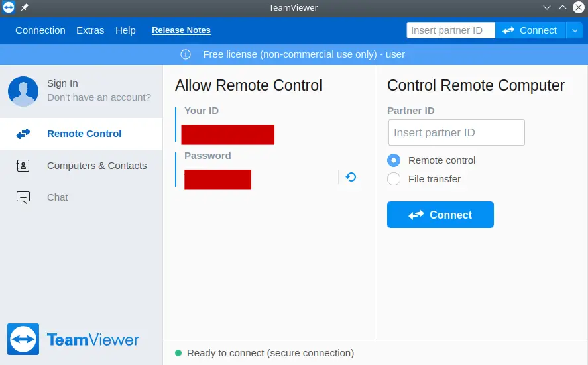Viewport: 588px width, 365px height.
Task: Open the Help menu
Action: (x=125, y=30)
